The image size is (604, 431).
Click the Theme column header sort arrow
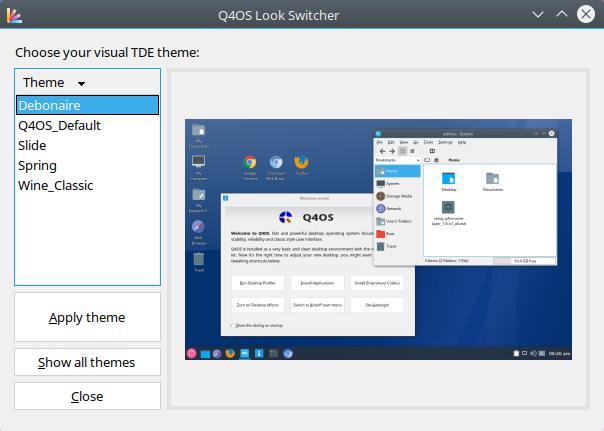[81, 83]
